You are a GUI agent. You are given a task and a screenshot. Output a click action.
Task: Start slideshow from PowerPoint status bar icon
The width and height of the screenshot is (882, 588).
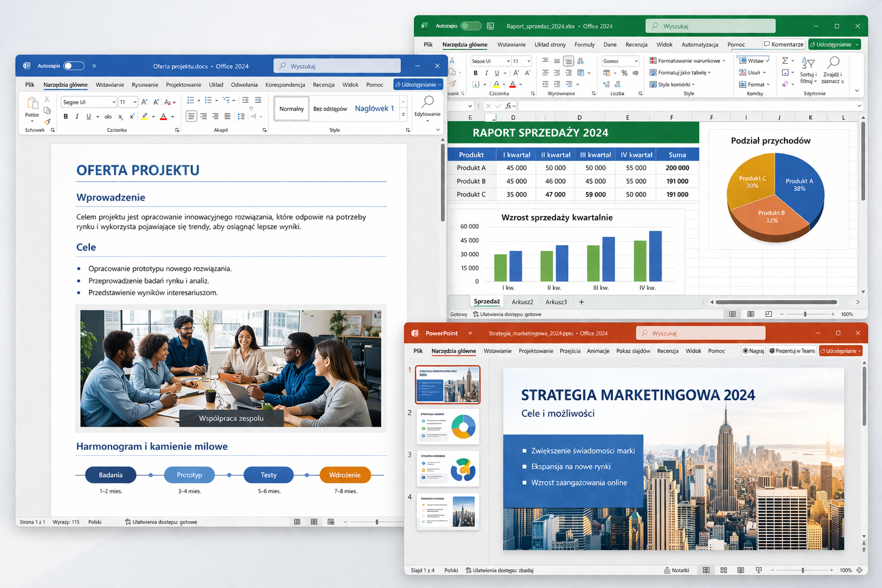[759, 570]
